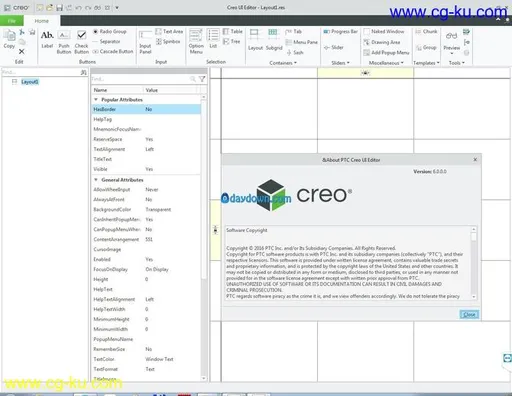This screenshot has width=512, height=396.
Task: Click the Chunk template tool
Action: coord(426,31)
